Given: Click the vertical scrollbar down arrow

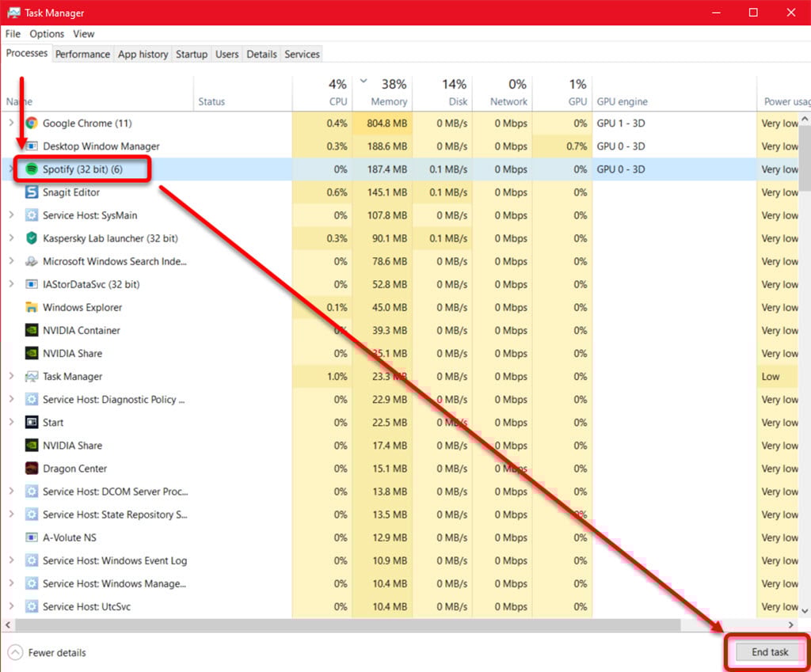Looking at the screenshot, I should point(805,611).
